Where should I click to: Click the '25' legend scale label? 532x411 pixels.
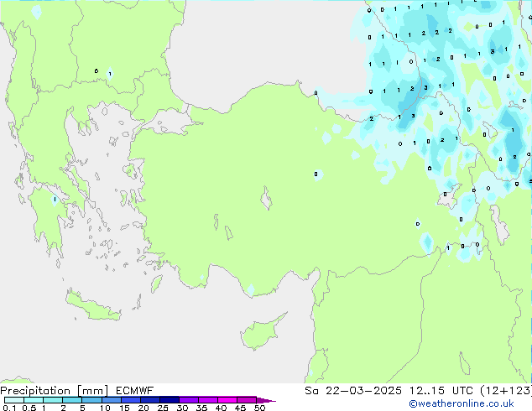pyautogui.click(x=163, y=408)
